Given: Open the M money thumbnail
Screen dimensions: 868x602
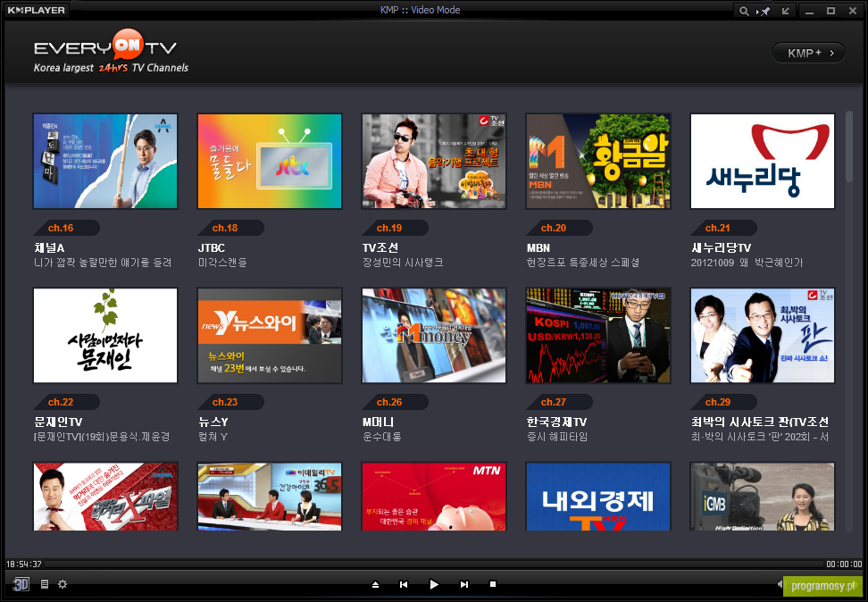Looking at the screenshot, I should [434, 336].
